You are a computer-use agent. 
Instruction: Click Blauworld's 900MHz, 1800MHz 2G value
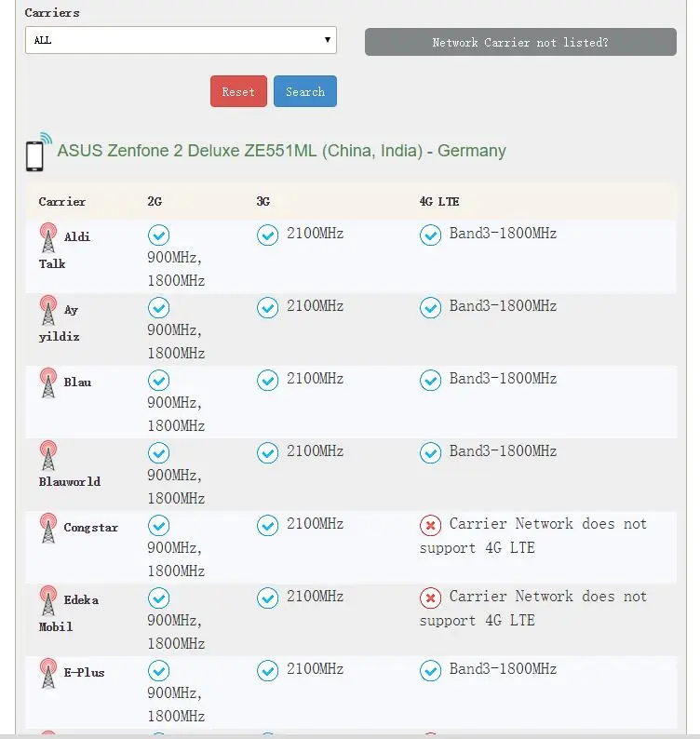176,487
